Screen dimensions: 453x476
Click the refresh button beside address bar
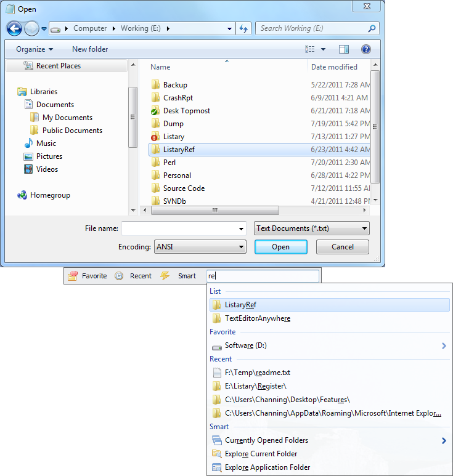point(243,28)
